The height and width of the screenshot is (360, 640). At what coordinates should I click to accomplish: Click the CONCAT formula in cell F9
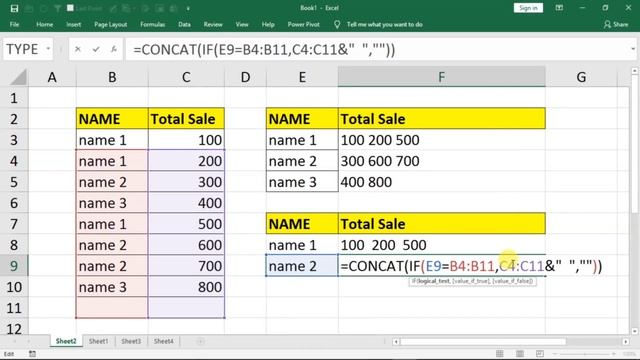(471, 266)
